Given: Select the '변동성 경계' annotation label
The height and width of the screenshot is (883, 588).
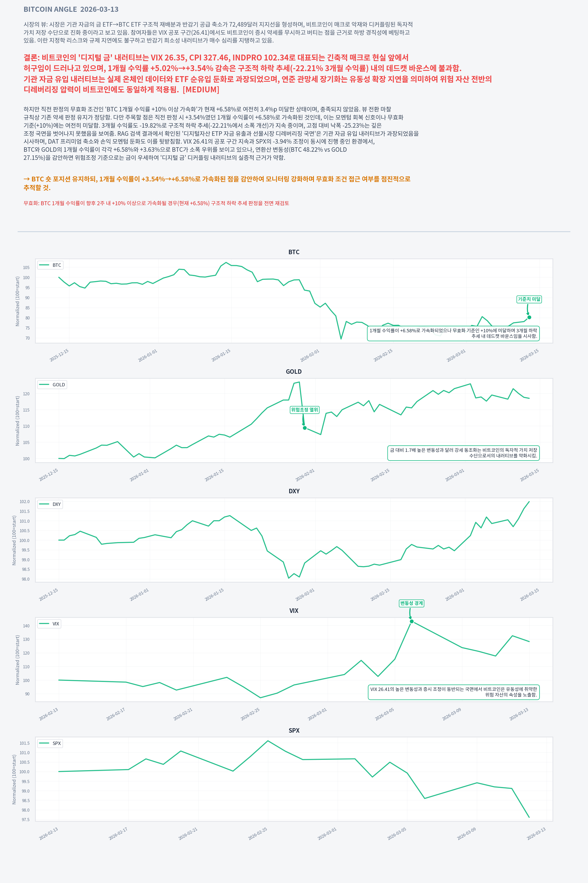Looking at the screenshot, I should pos(411,603).
